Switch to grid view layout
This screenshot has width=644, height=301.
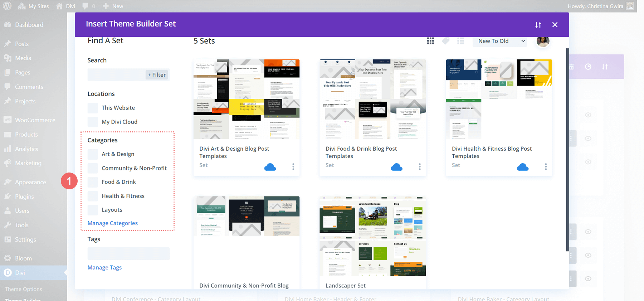click(x=430, y=41)
